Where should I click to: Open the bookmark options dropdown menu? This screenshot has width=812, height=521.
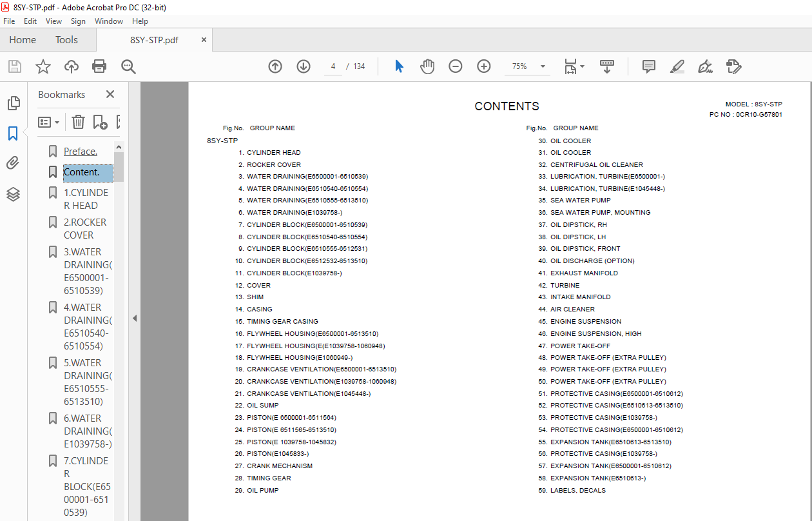click(49, 122)
